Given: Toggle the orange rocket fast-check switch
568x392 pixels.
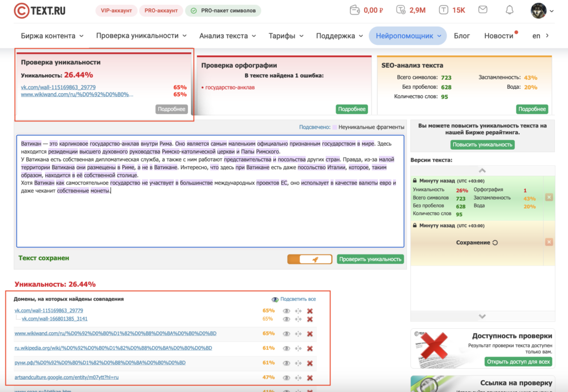Looking at the screenshot, I should 310,259.
